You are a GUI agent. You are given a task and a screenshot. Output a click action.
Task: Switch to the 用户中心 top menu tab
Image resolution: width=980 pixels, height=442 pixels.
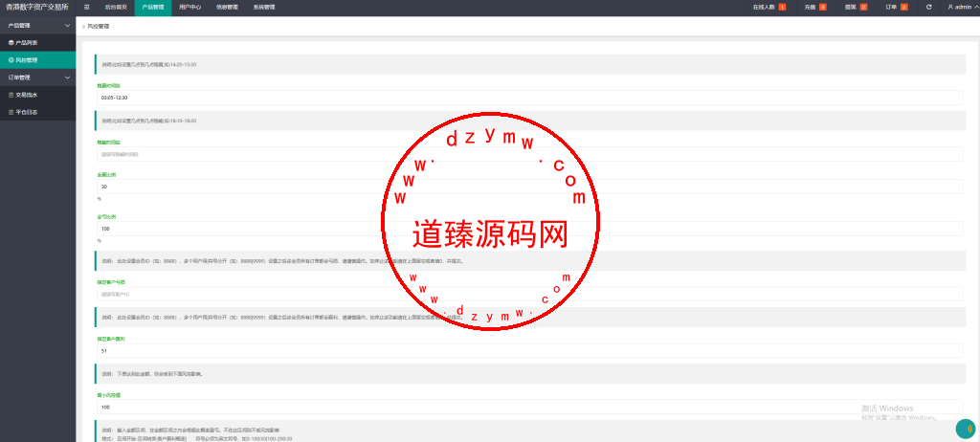[190, 8]
